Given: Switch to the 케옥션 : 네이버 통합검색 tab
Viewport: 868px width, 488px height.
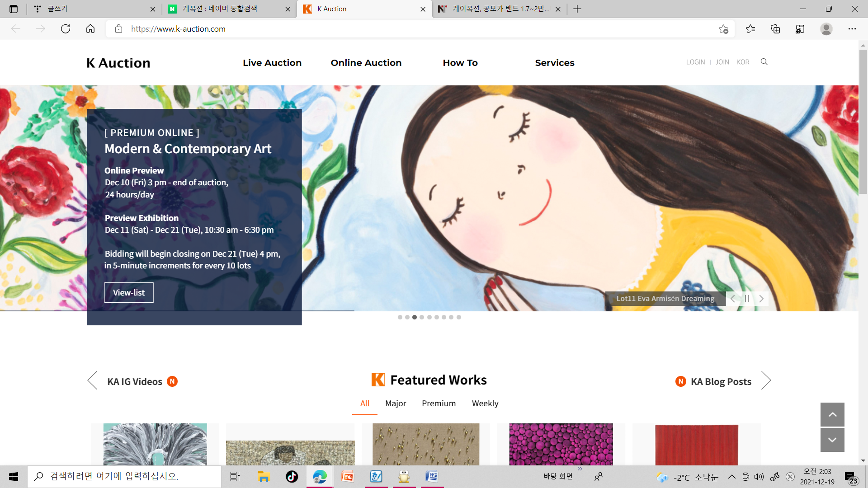Looking at the screenshot, I should [x=229, y=9].
